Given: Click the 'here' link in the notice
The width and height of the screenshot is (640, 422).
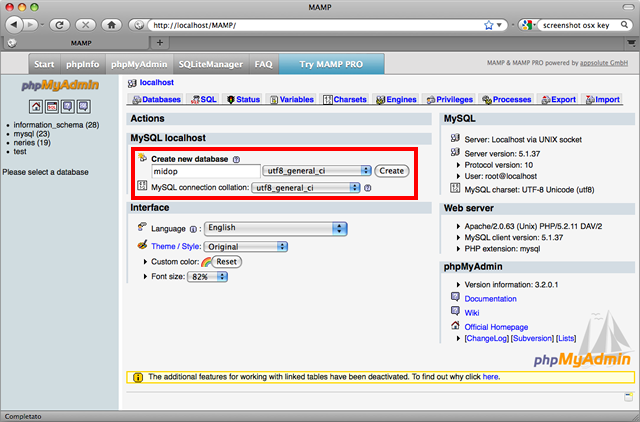Looking at the screenshot, I should point(490,377).
